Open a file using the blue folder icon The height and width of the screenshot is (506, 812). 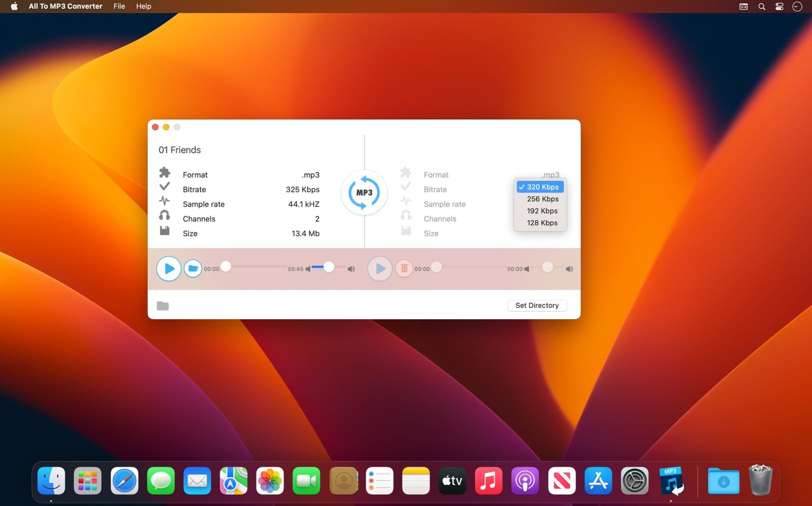pos(193,268)
